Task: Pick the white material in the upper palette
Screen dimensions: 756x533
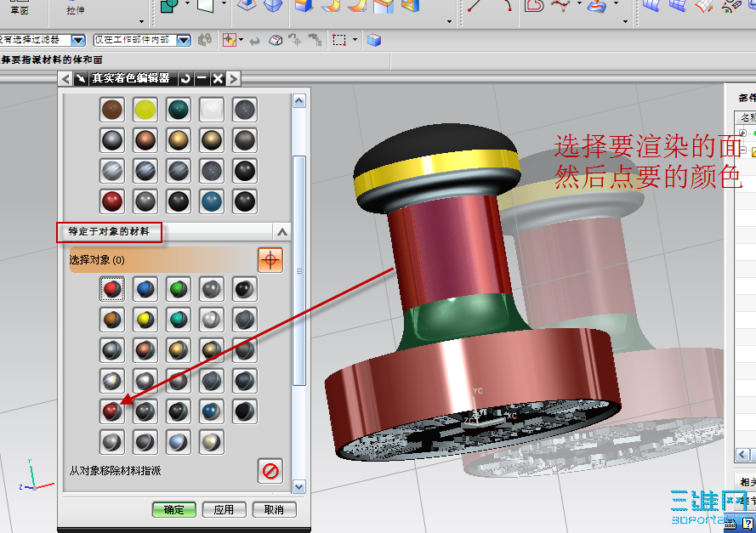Action: click(212, 110)
